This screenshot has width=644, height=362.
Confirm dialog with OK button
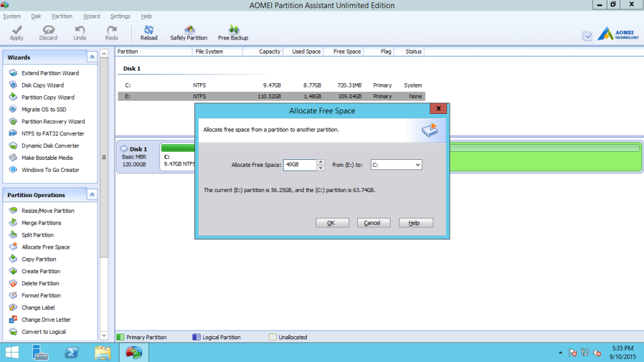(x=332, y=222)
